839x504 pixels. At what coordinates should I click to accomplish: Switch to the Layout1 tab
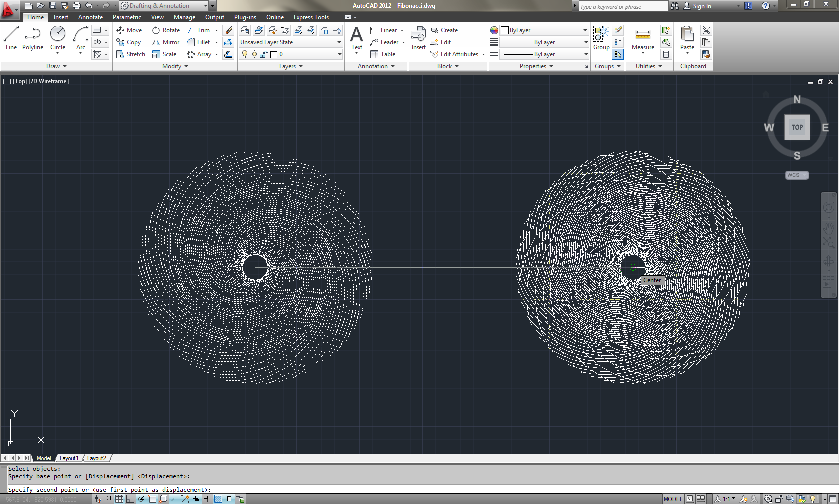click(x=69, y=458)
